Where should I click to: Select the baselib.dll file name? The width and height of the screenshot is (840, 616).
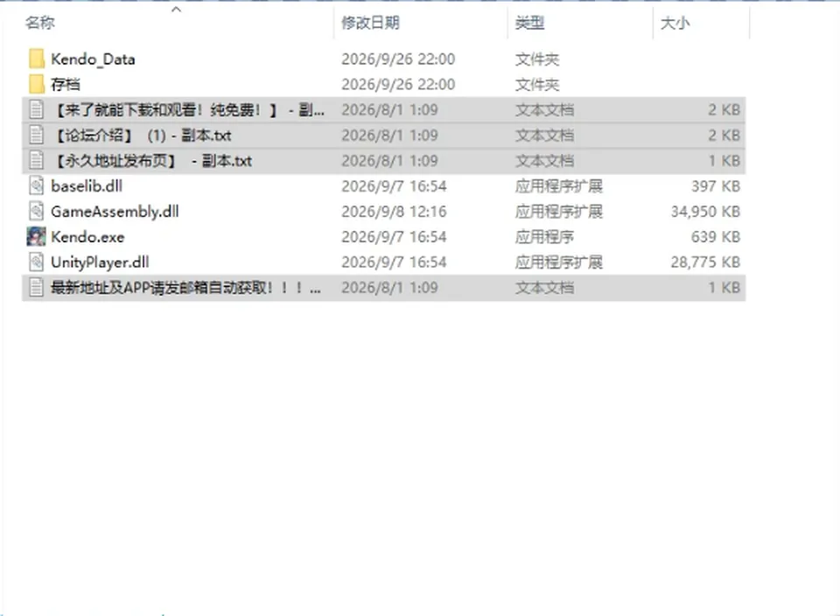(x=87, y=185)
